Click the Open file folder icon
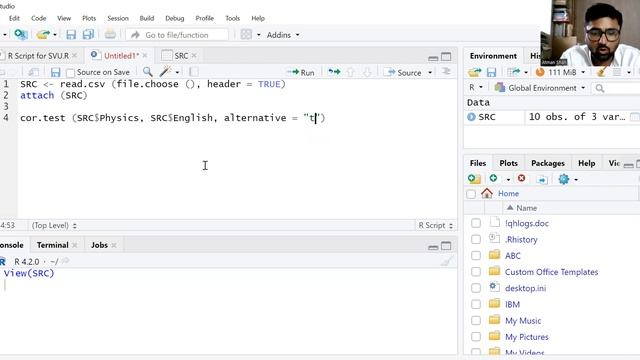640x360 pixels. coord(43,35)
